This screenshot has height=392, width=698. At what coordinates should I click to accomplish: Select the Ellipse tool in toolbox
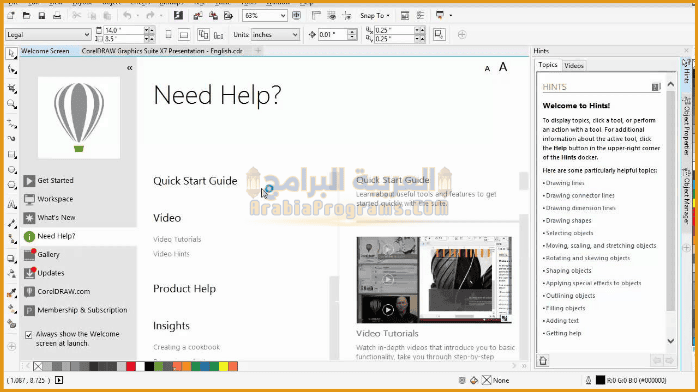pyautogui.click(x=12, y=170)
